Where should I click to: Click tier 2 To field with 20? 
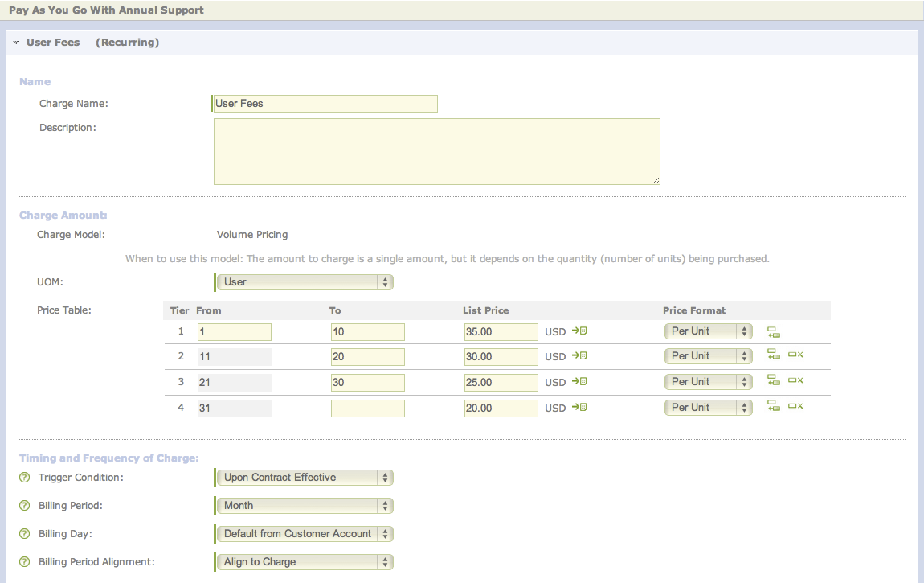pos(368,357)
